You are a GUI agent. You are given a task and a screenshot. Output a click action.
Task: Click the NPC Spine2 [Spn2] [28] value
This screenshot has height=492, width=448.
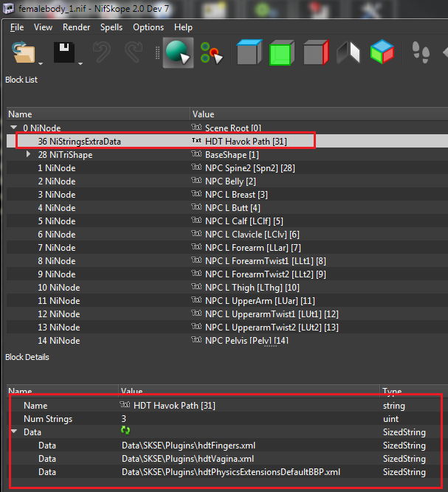coord(250,168)
